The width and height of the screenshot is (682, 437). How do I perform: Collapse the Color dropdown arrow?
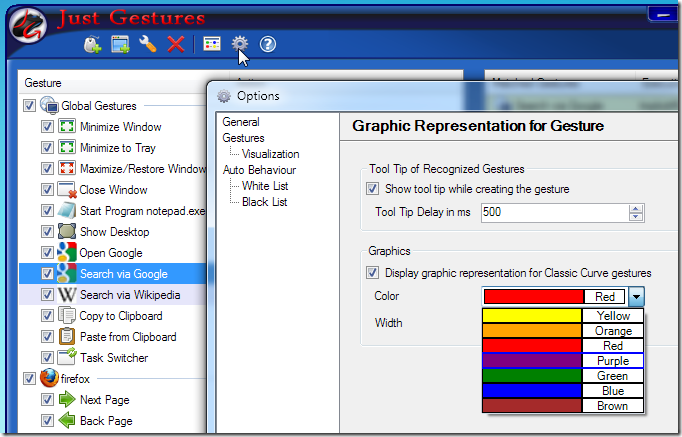[637, 296]
